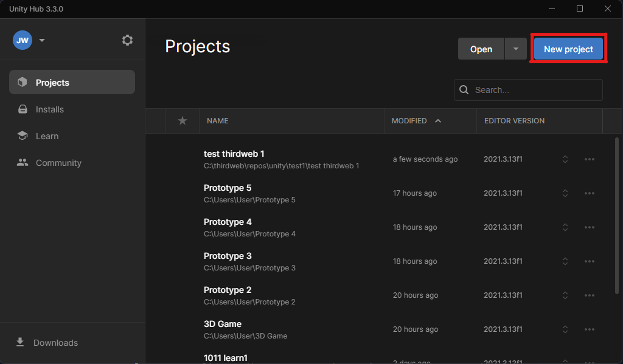The width and height of the screenshot is (623, 364).
Task: Click inside the Search field
Action: [528, 89]
